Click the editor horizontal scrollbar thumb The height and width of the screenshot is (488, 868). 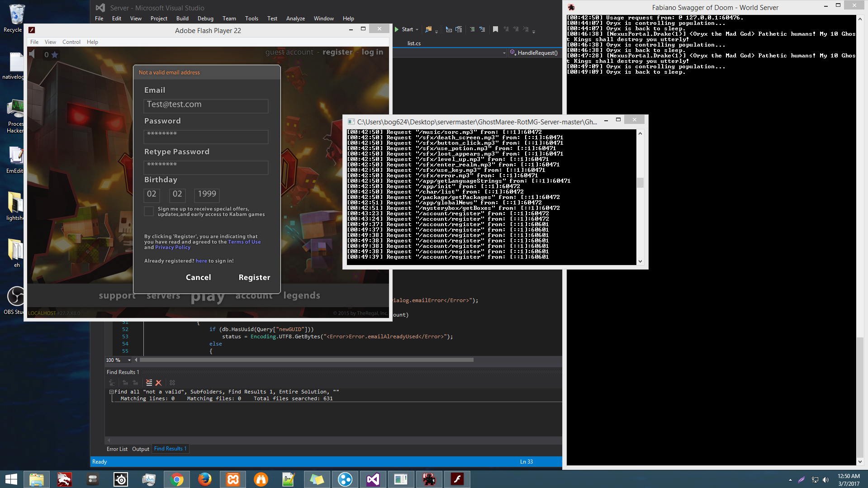307,360
